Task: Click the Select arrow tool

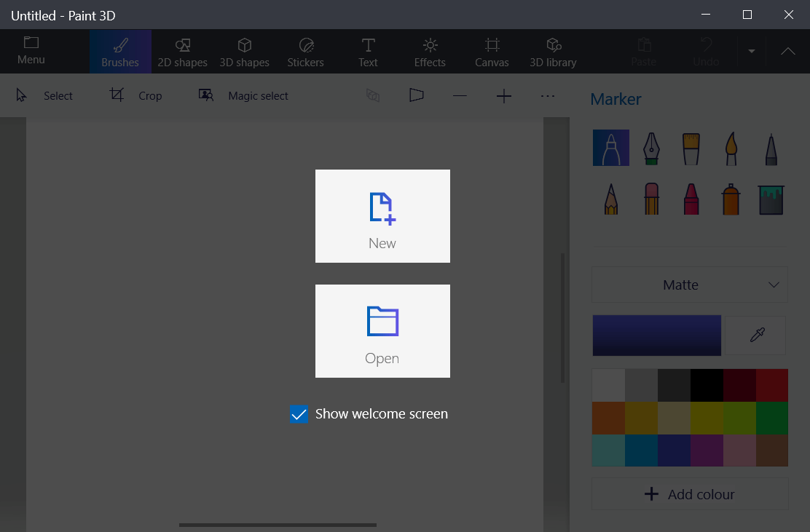Action: click(x=44, y=95)
